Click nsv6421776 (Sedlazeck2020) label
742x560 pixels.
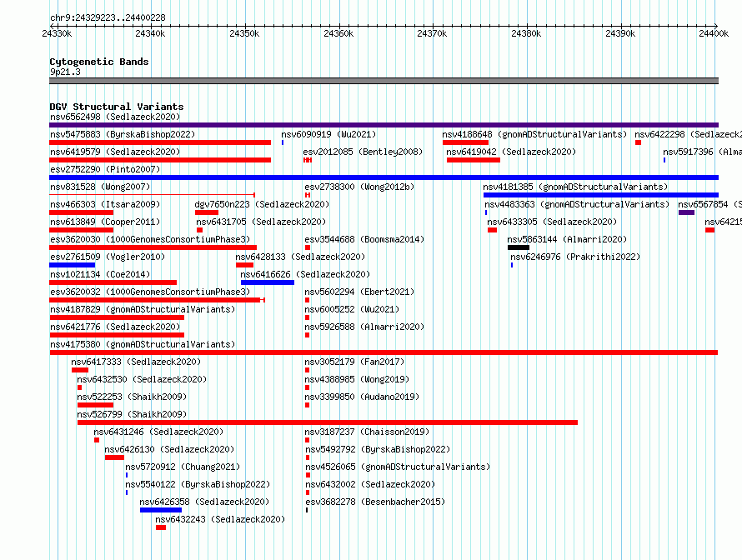115,327
